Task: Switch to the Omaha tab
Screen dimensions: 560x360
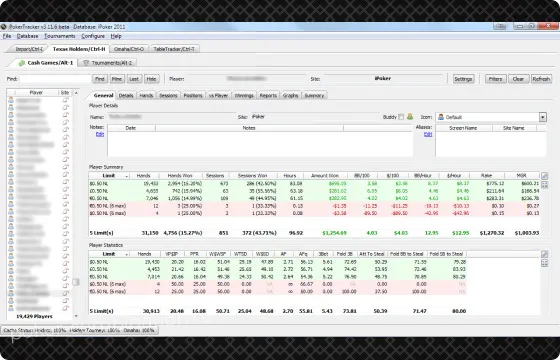Action: click(129, 49)
